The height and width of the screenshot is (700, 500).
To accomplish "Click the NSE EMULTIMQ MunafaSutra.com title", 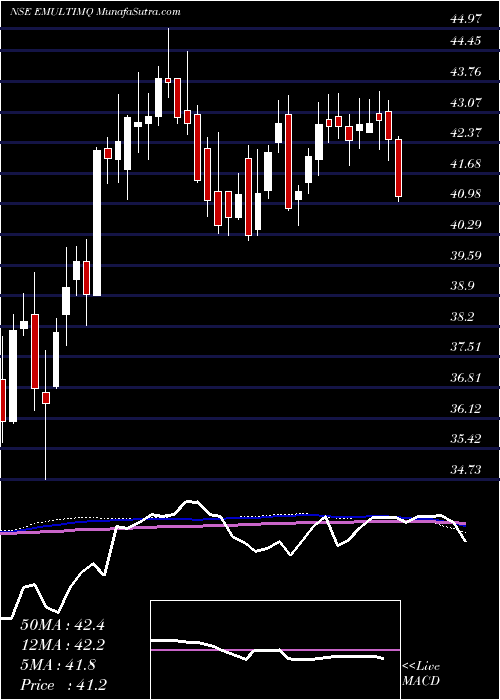I will [96, 12].
